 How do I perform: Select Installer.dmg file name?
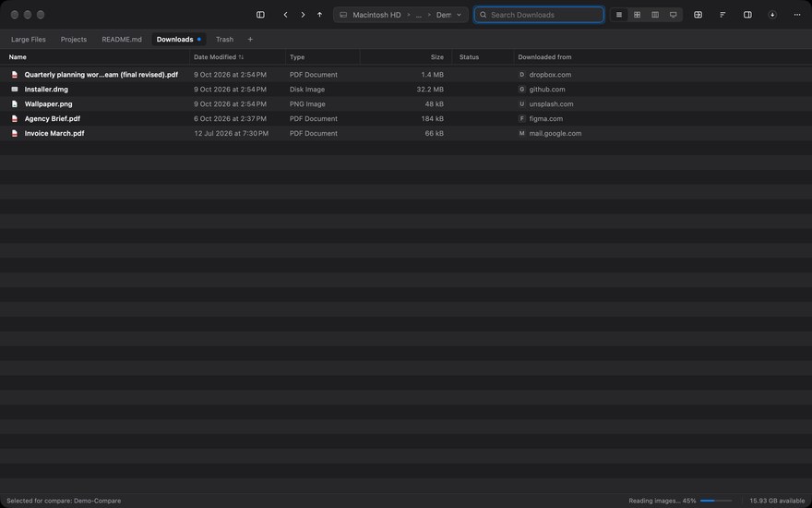pyautogui.click(x=47, y=90)
